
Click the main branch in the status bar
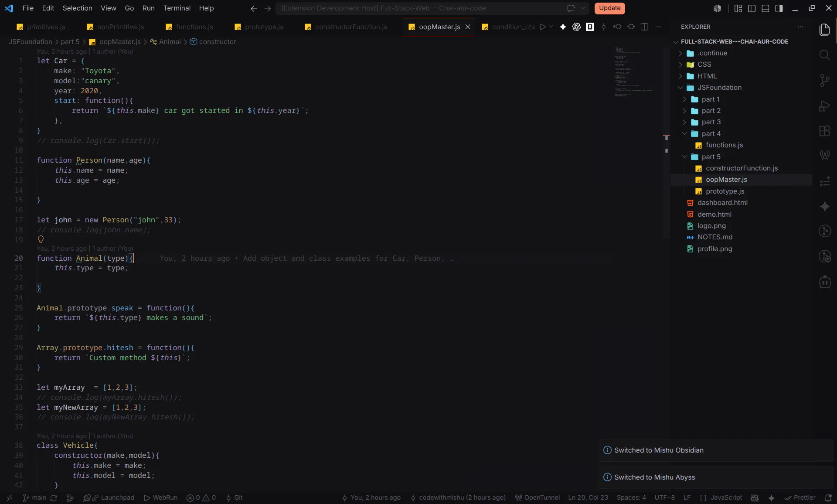[x=34, y=498]
